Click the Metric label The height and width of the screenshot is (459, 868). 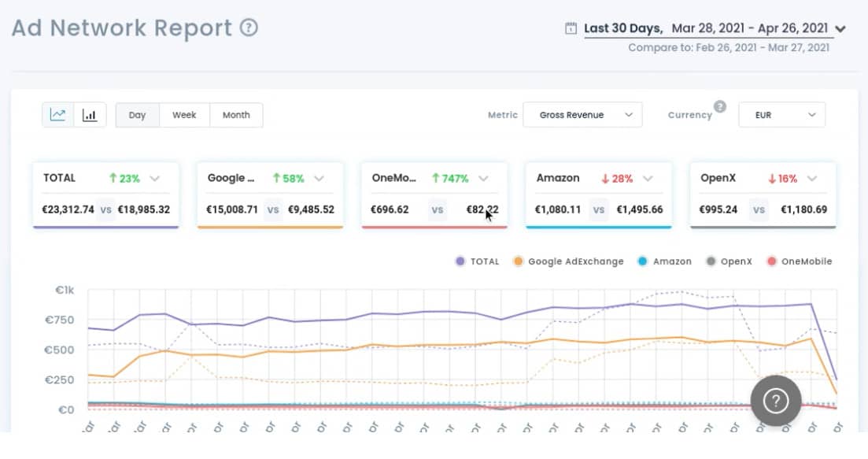(503, 115)
